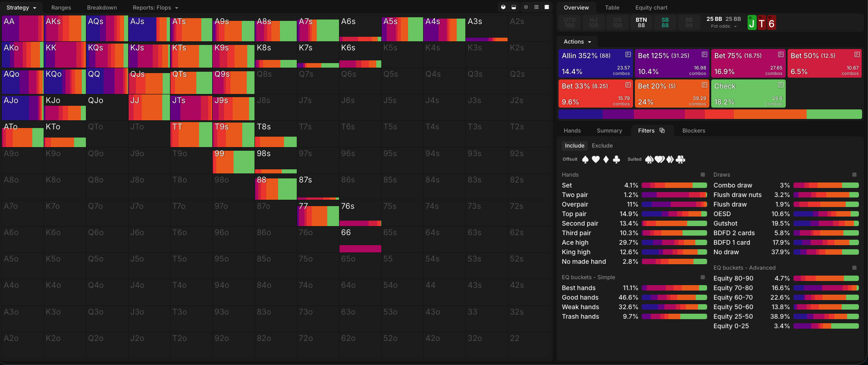Image resolution: width=868 pixels, height=365 pixels.
Task: Click the BTN 88 position button
Action: click(641, 23)
